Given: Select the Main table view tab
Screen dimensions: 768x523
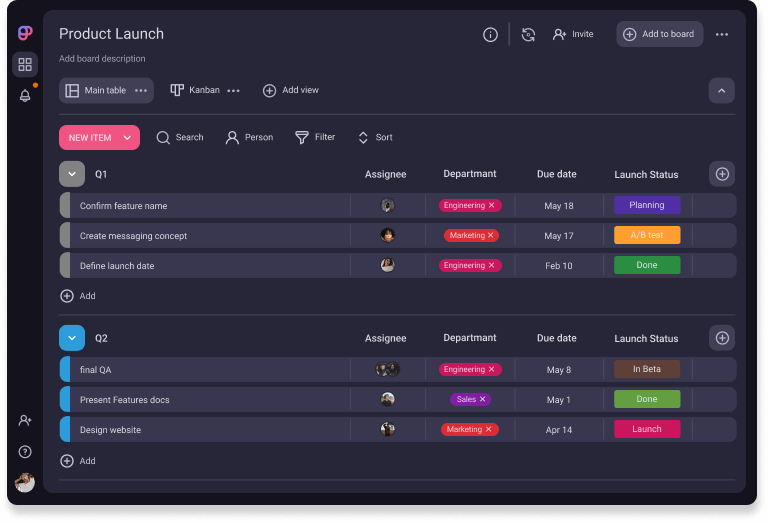Looking at the screenshot, I should (x=96, y=90).
